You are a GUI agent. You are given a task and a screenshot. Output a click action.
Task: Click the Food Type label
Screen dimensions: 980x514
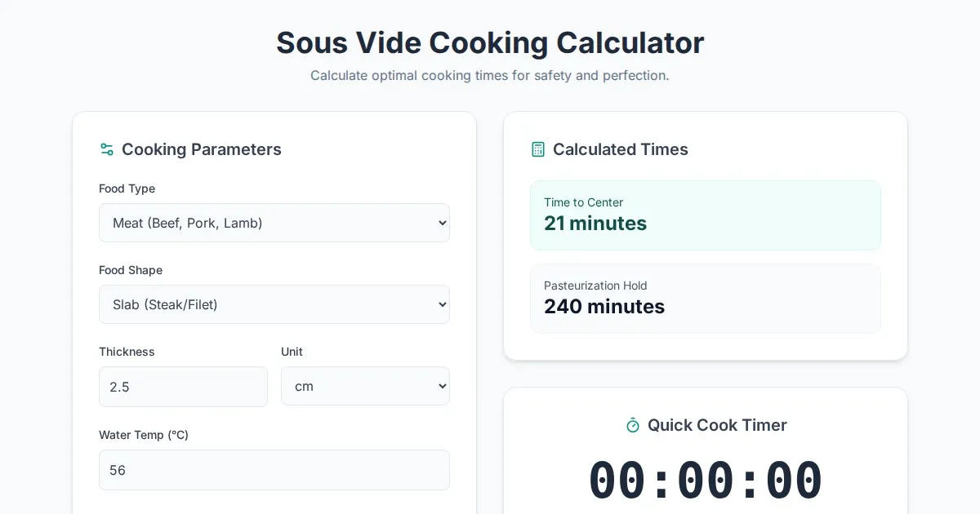[x=127, y=188]
